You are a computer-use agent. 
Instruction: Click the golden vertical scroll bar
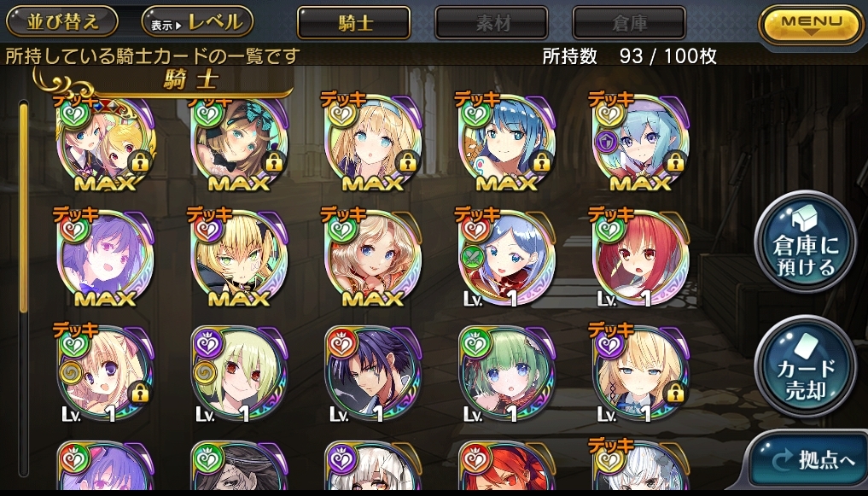pyautogui.click(x=23, y=207)
